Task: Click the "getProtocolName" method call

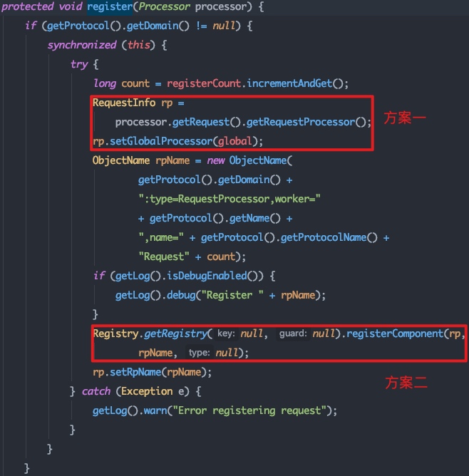Action: tap(324, 237)
